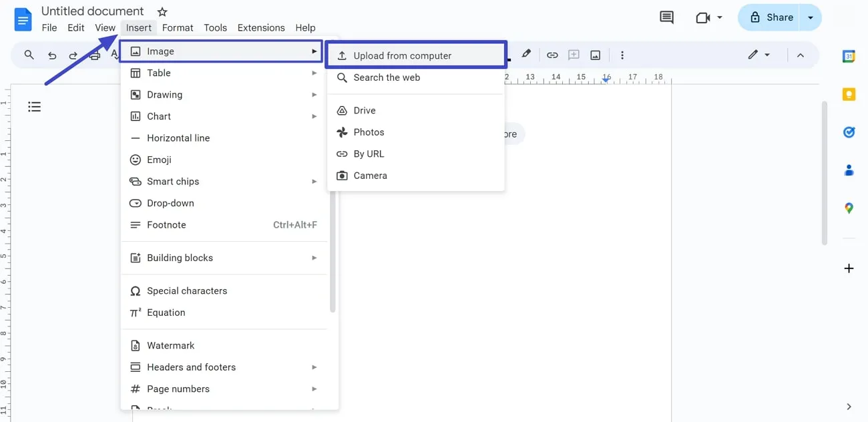Select the Insert link toolbar icon
868x422 pixels.
pos(552,55)
